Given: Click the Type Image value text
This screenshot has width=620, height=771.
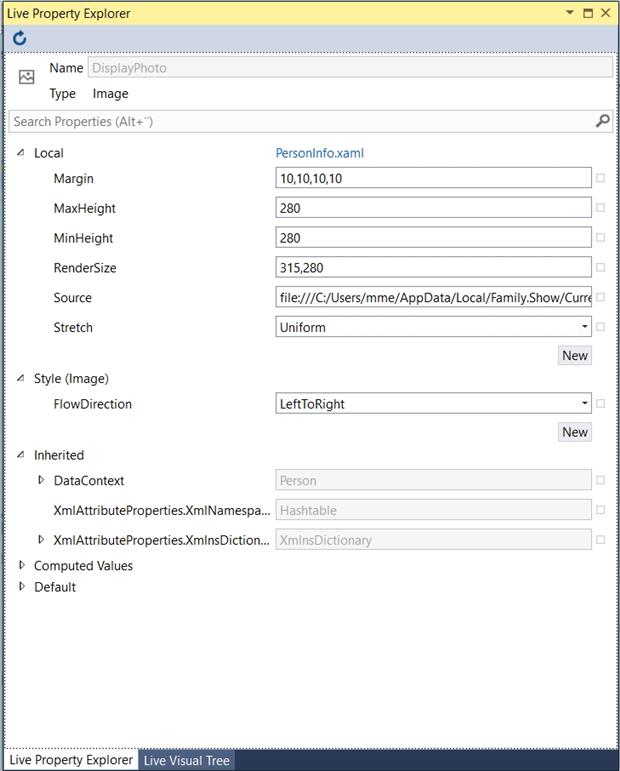Looking at the screenshot, I should (x=110, y=93).
